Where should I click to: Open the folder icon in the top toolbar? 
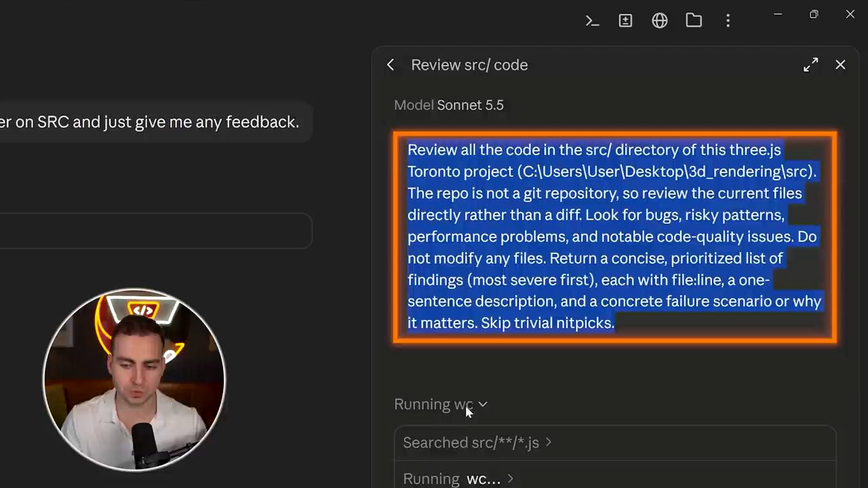[694, 21]
